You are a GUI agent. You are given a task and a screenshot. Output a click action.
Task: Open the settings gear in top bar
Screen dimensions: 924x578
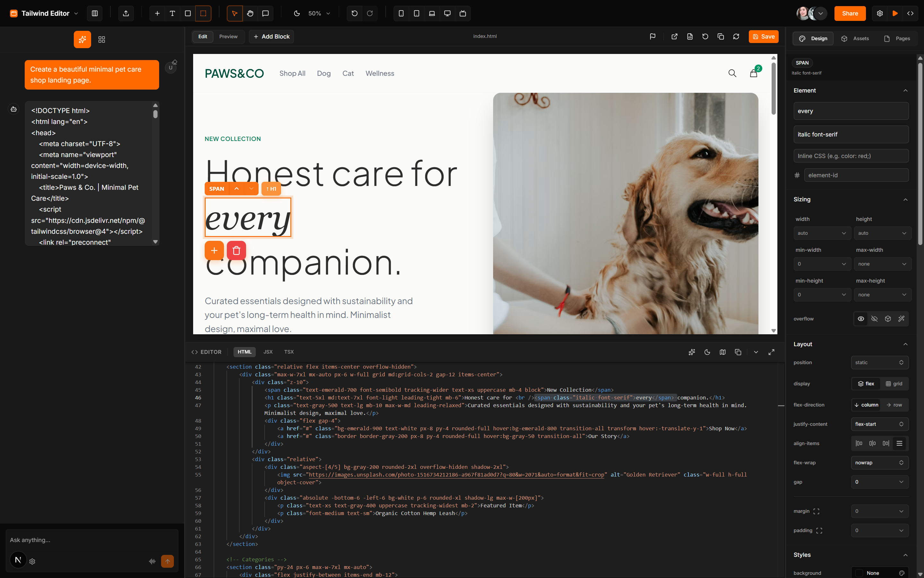tap(880, 13)
